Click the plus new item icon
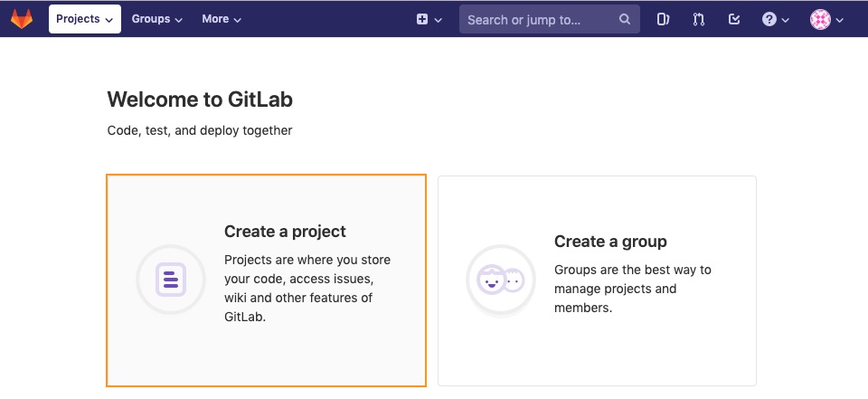The width and height of the screenshot is (868, 399). point(422,19)
